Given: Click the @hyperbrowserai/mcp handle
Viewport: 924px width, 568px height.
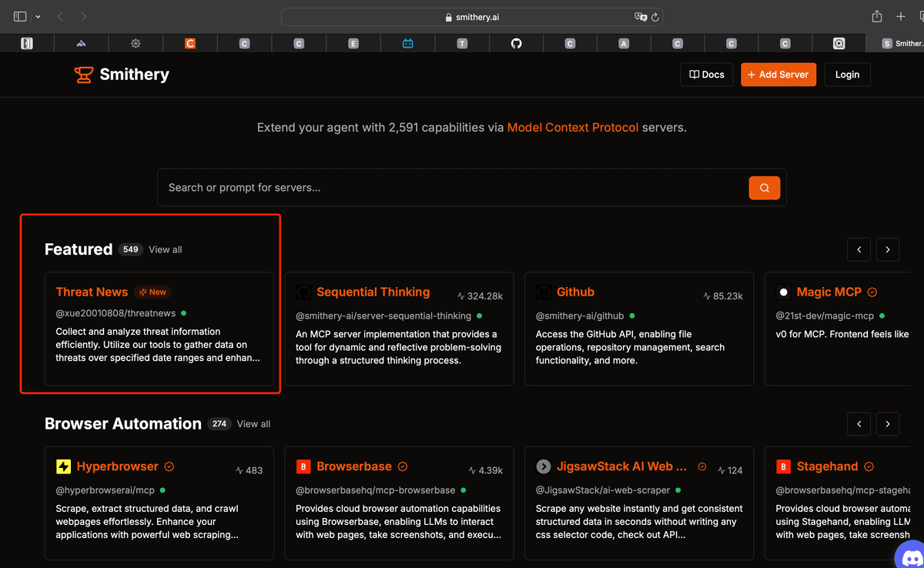Looking at the screenshot, I should pos(105,490).
